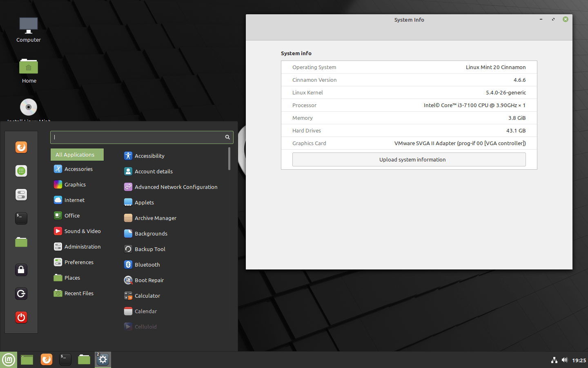Launch Terminal from menu favorites sidebar

[x=21, y=218]
